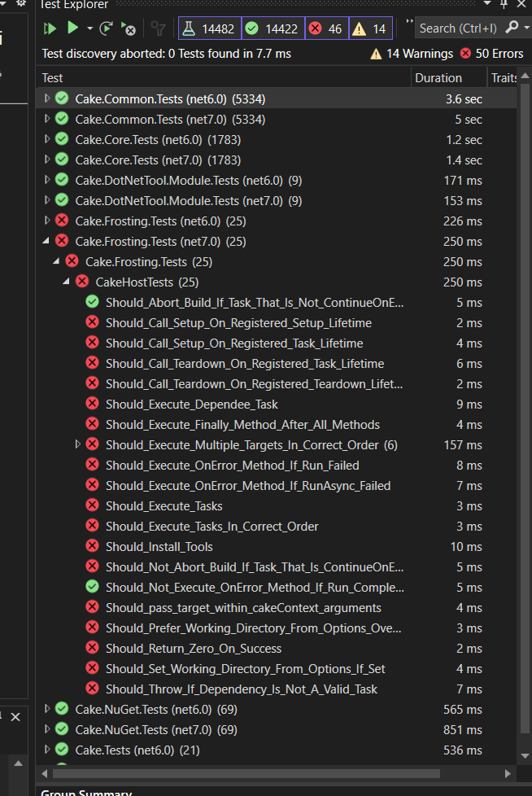Image resolution: width=532 pixels, height=796 pixels.
Task: Collapse the CakeHostTests (25) node
Action: click(67, 282)
